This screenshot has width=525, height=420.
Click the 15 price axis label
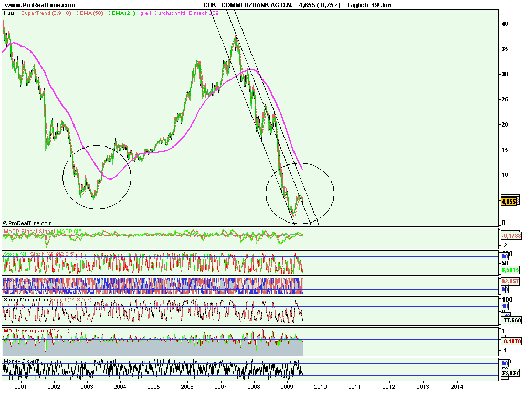pos(505,150)
